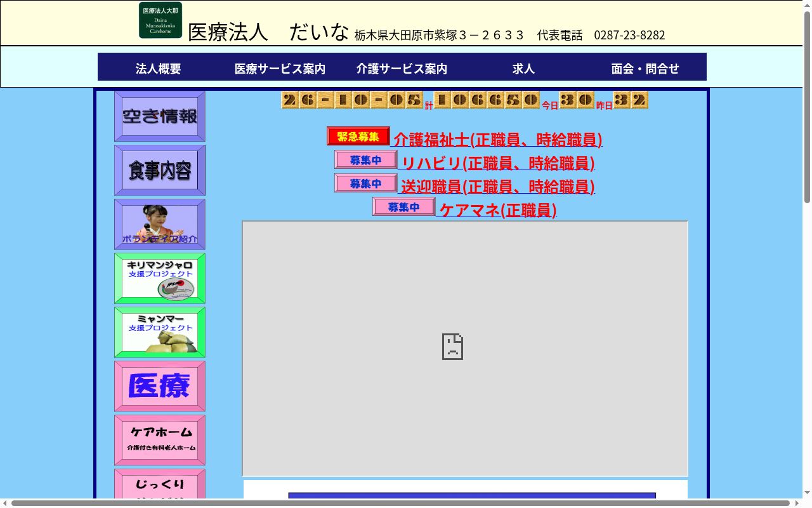Select the ケアホーム sidebar button
Screen dimensions: 812x508
pos(160,440)
